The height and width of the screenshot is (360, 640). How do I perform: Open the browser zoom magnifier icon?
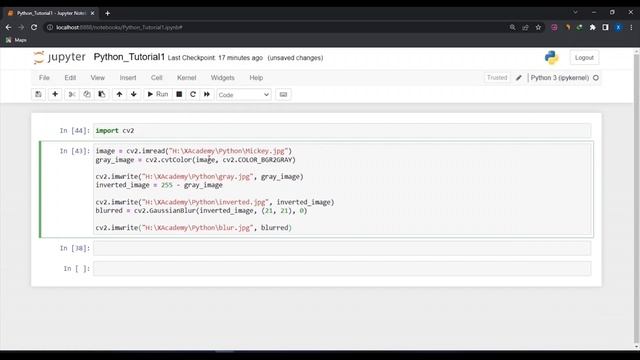(512, 27)
